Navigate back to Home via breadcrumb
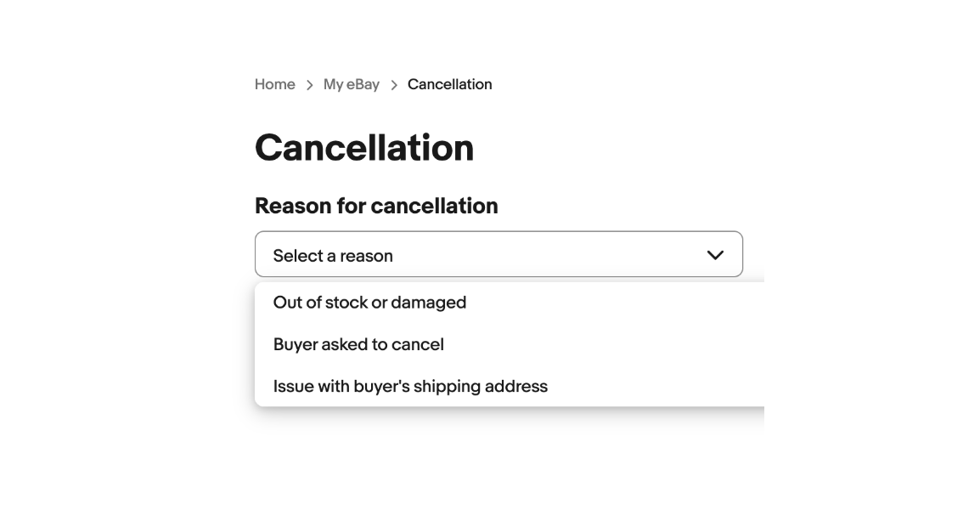Image resolution: width=980 pixels, height=510 pixels. [274, 84]
